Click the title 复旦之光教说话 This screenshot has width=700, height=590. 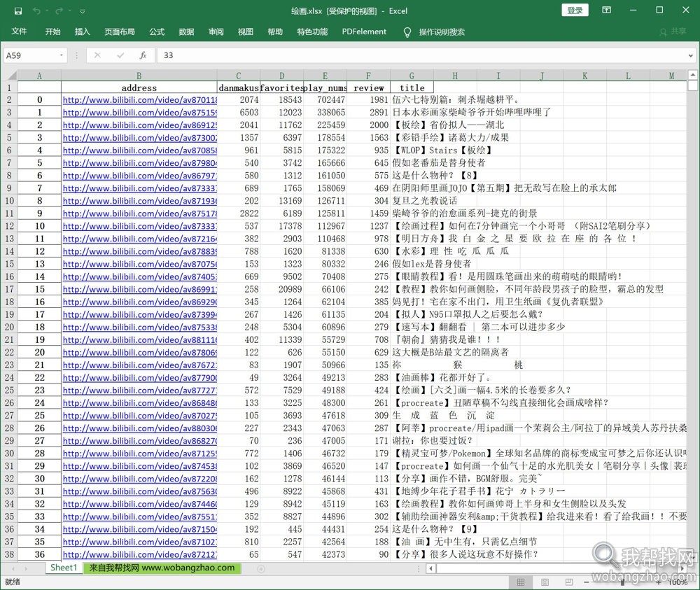425,201
